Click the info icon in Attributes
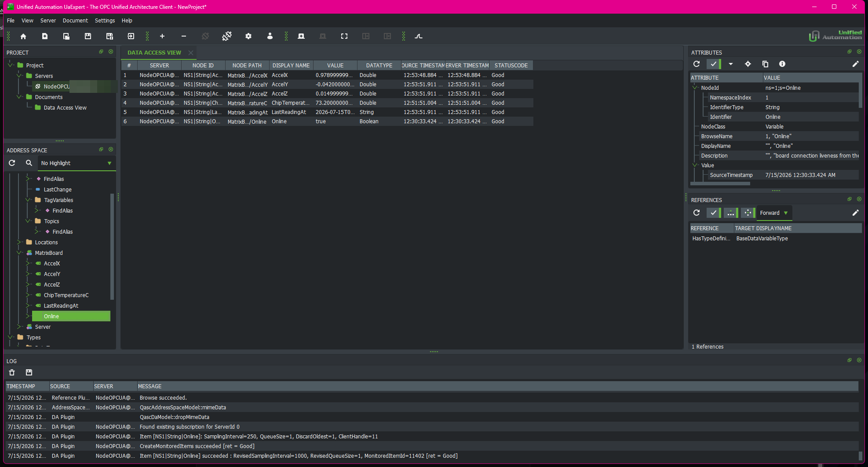The image size is (868, 467). click(782, 64)
